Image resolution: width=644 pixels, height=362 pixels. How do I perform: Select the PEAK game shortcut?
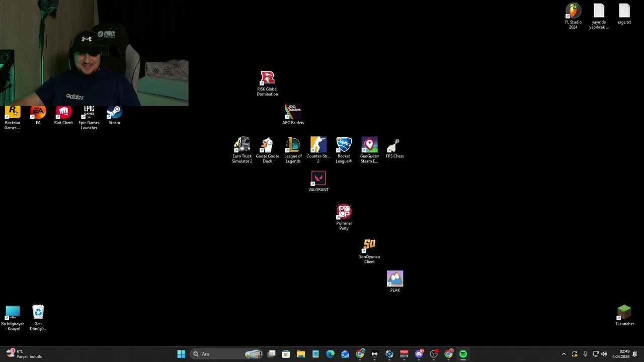(395, 282)
